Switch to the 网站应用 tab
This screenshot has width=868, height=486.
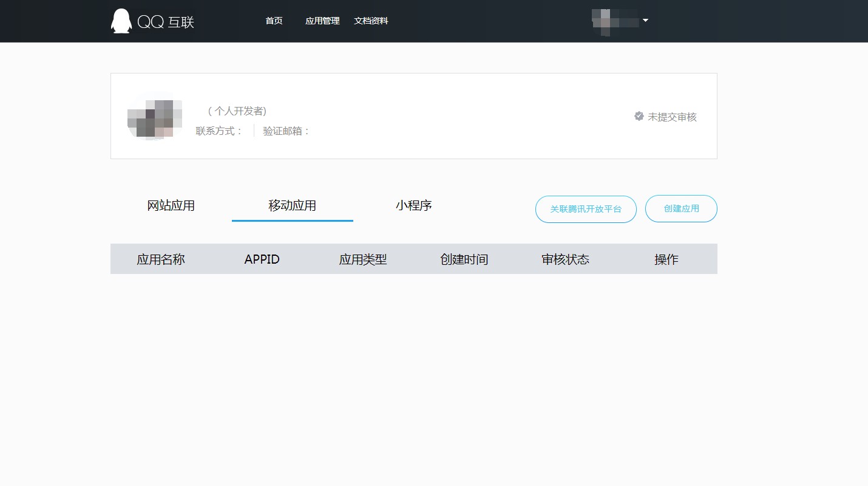171,205
